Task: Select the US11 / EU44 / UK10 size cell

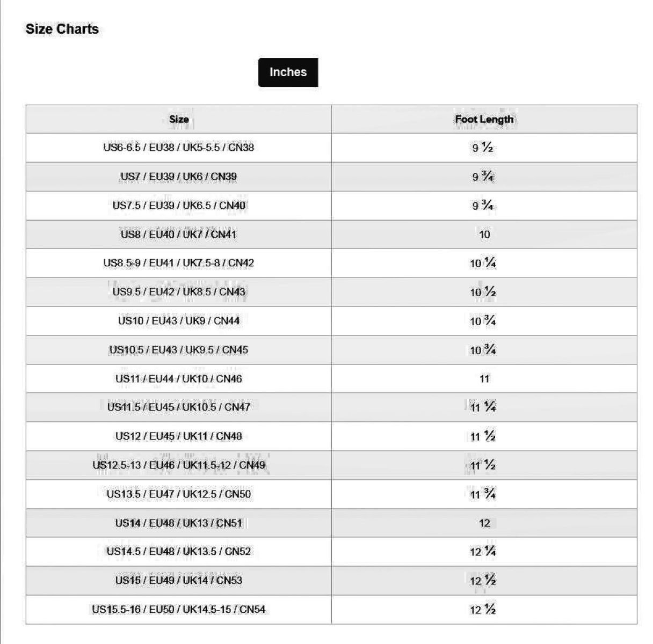Action: (179, 379)
